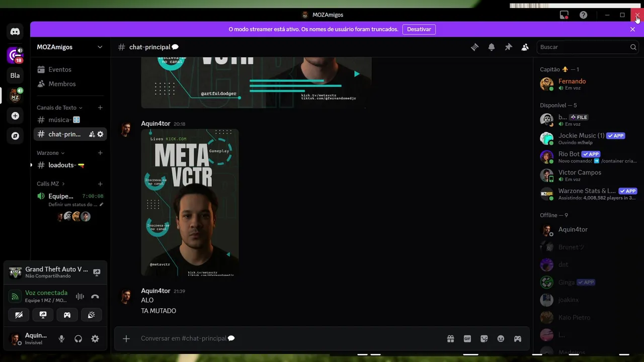The height and width of the screenshot is (362, 644).
Task: Open Rio Bot member entry
Action: 588,157
